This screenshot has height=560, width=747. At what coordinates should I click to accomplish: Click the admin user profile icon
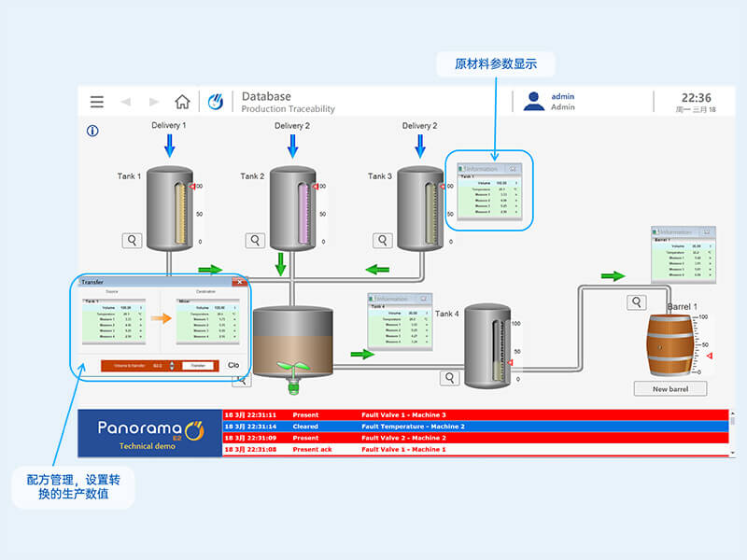pyautogui.click(x=534, y=102)
